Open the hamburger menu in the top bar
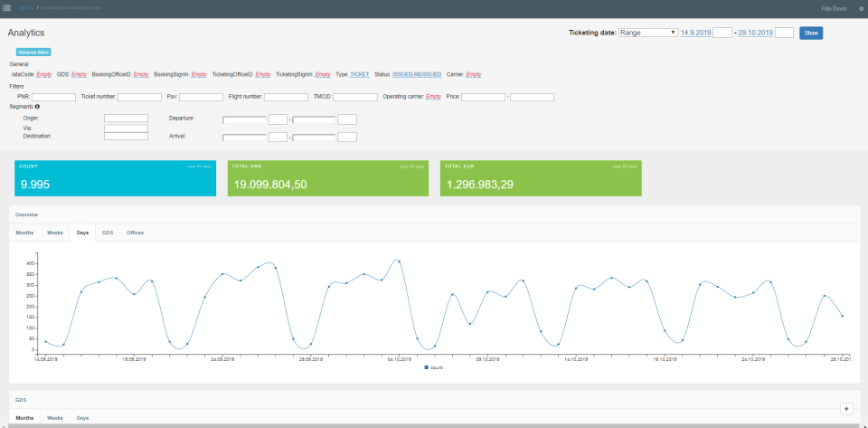Viewport: 868px width, 428px height. [x=7, y=8]
